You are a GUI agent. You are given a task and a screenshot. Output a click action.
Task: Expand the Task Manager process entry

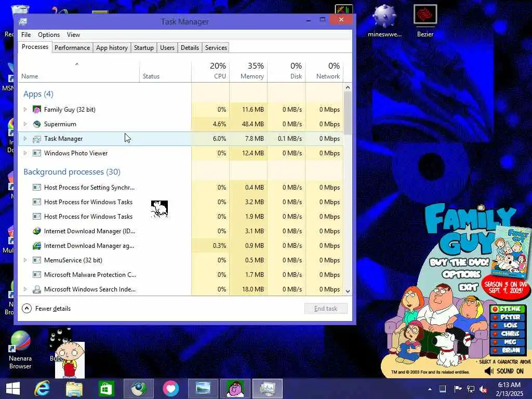[25, 138]
